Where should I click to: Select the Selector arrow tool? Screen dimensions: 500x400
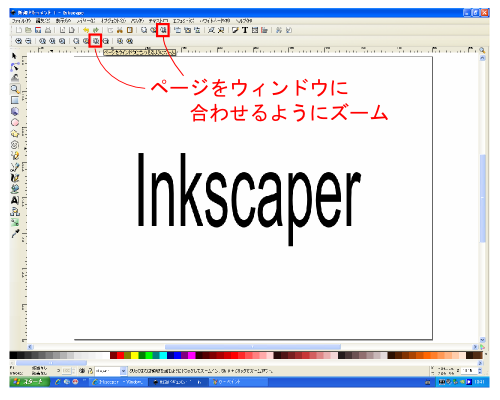click(x=14, y=56)
